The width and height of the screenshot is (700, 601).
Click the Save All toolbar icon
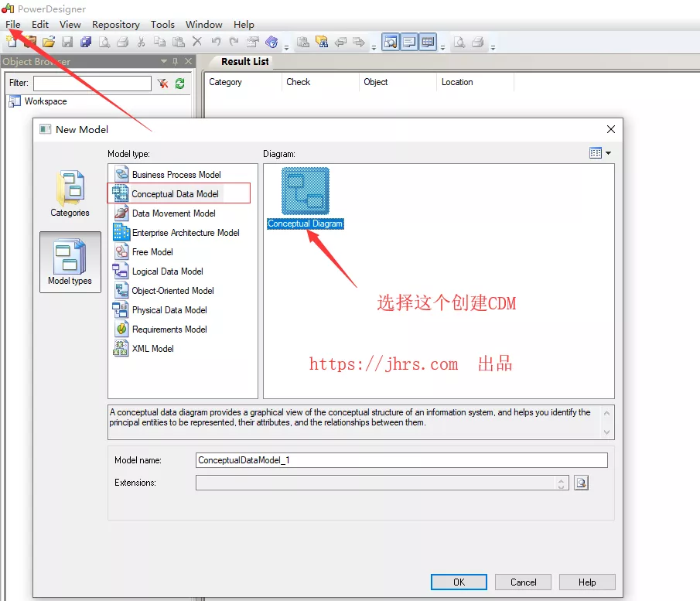pyautogui.click(x=86, y=43)
